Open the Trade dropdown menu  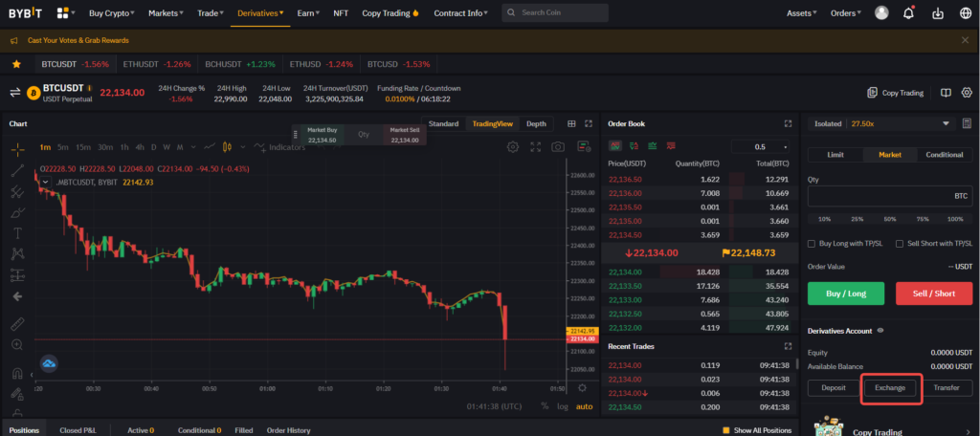(x=211, y=13)
